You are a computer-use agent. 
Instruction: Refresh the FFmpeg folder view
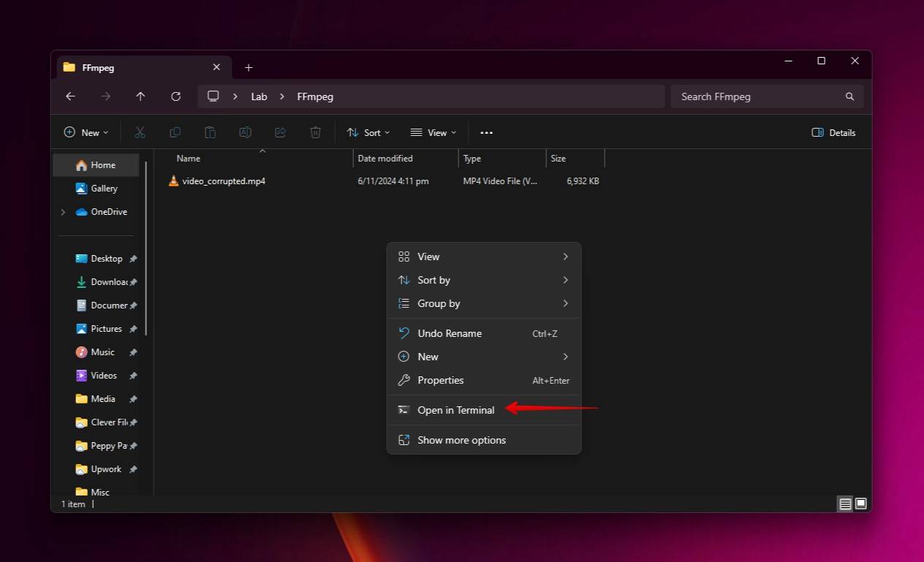pyautogui.click(x=175, y=96)
